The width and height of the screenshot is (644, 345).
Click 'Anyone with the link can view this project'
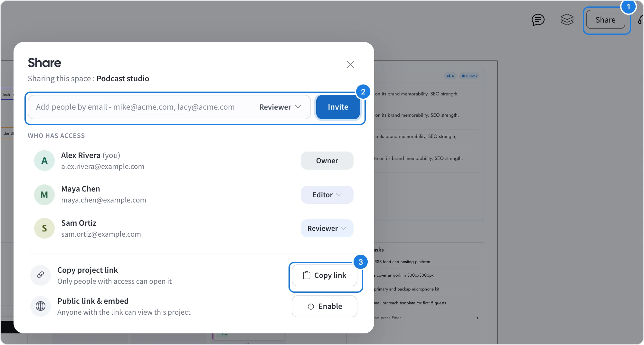click(x=124, y=312)
